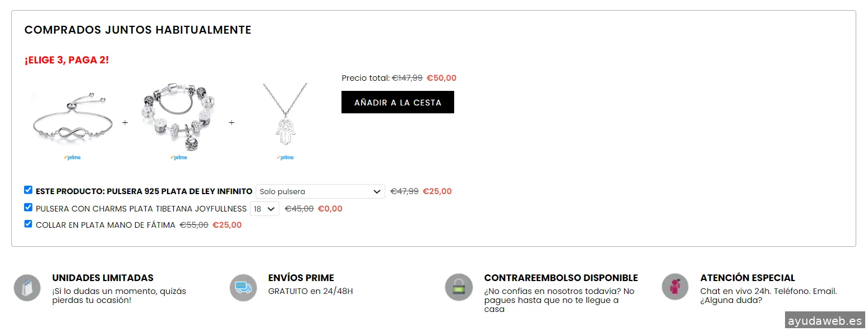The width and height of the screenshot is (868, 331).
Task: Open the Collar en Plata Mano de Fátima link
Action: pyautogui.click(x=105, y=225)
